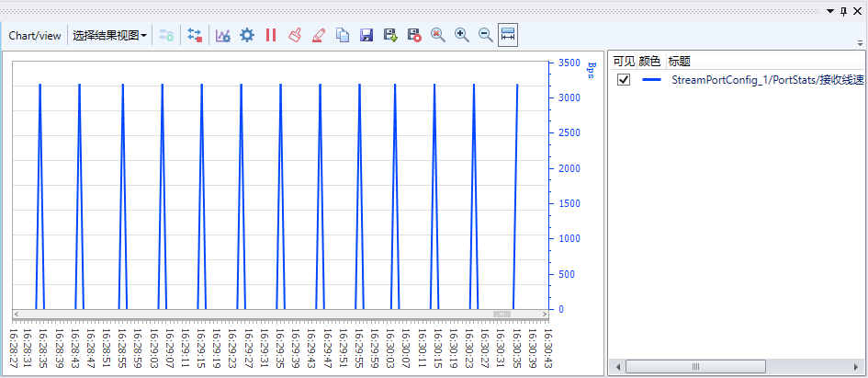
Task: Click zoom out magnifier icon
Action: [x=485, y=35]
